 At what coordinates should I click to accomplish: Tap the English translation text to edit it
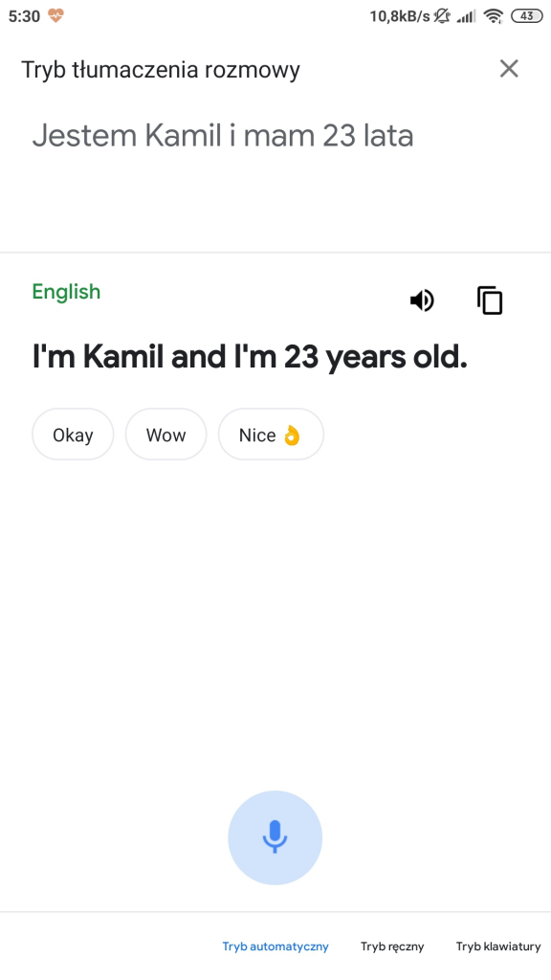tap(249, 356)
